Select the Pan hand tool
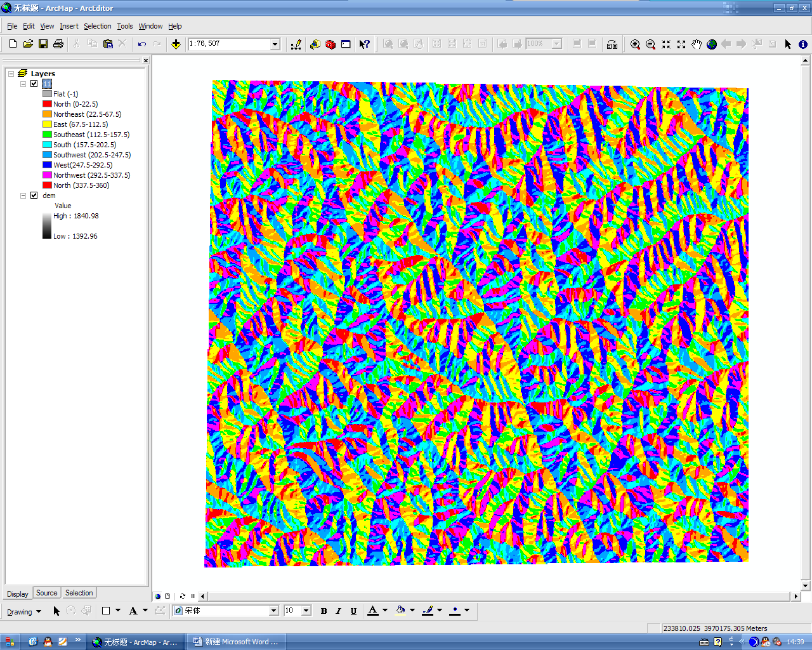 click(x=696, y=44)
